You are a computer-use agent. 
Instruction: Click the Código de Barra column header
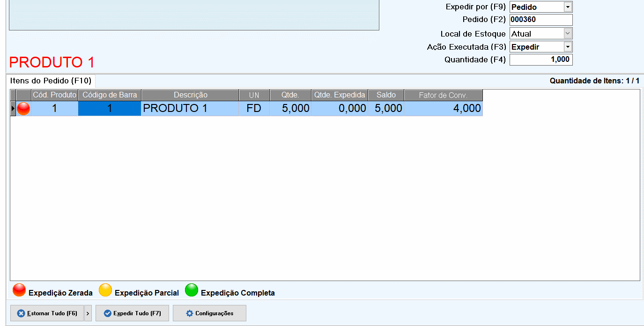click(x=110, y=95)
